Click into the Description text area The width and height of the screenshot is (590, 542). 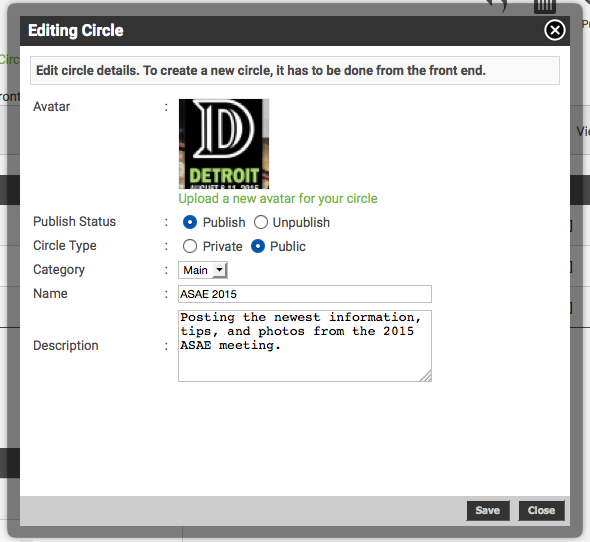305,346
